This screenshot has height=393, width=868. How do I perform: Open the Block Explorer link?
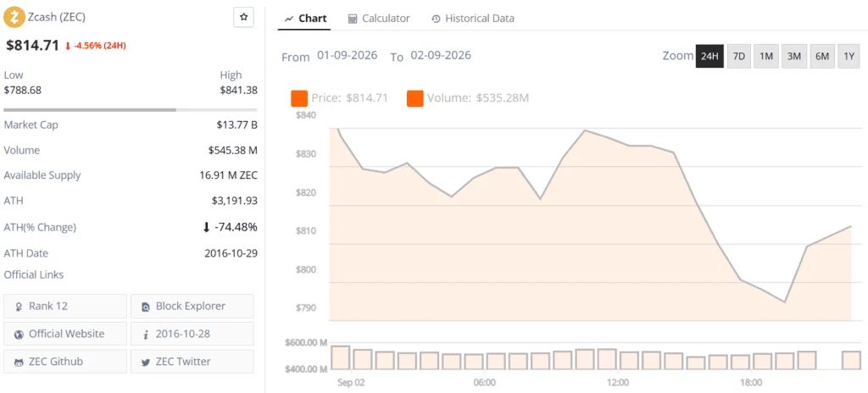point(192,306)
